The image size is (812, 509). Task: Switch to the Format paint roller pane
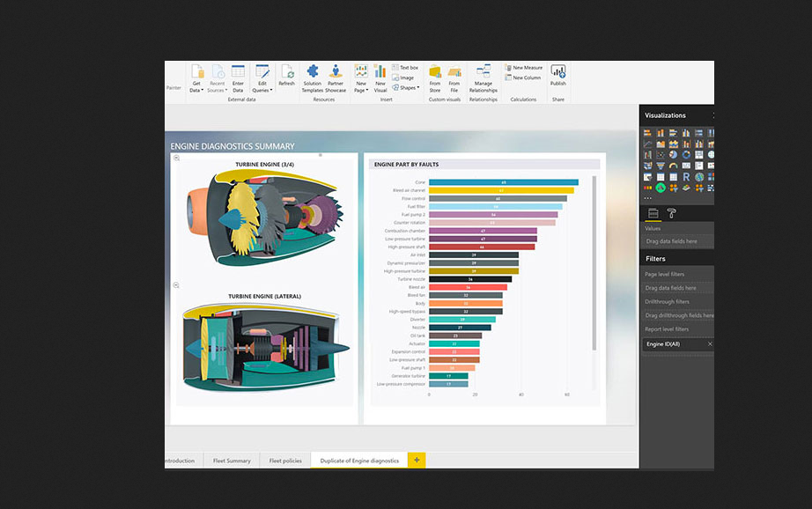tap(671, 213)
